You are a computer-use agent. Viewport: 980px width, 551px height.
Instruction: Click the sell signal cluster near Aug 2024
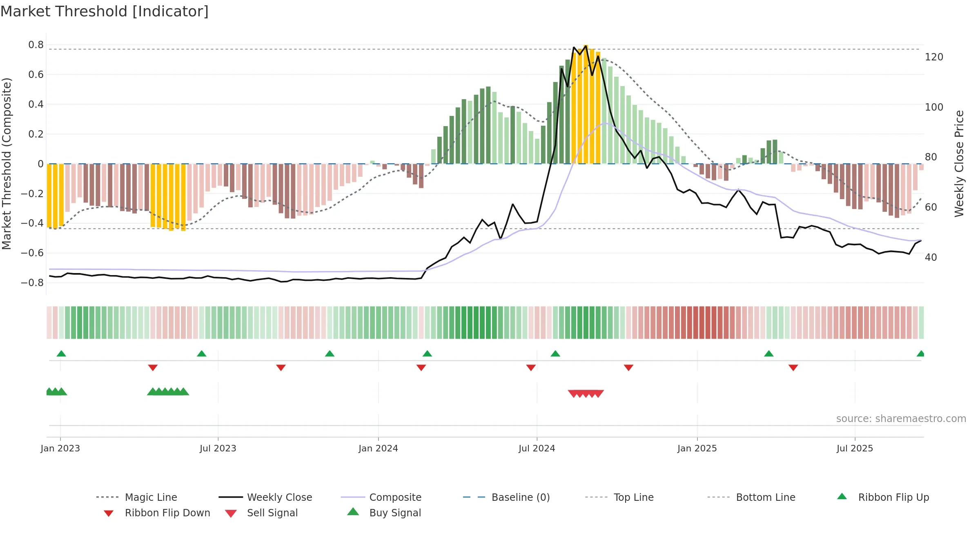pyautogui.click(x=586, y=393)
